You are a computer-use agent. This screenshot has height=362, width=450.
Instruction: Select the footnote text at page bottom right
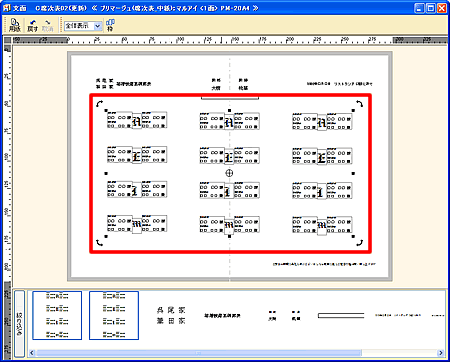pos(324,264)
